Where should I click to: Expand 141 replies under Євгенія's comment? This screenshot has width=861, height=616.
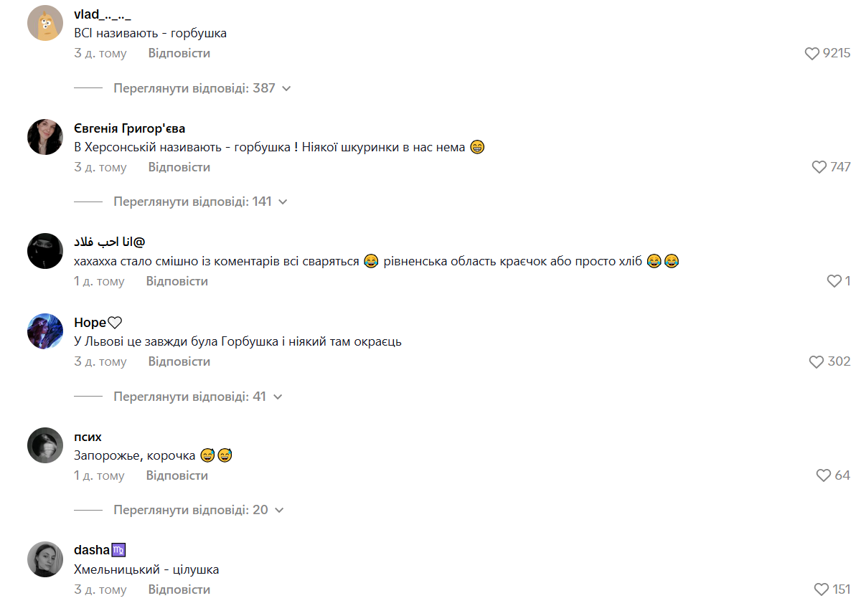pyautogui.click(x=200, y=202)
